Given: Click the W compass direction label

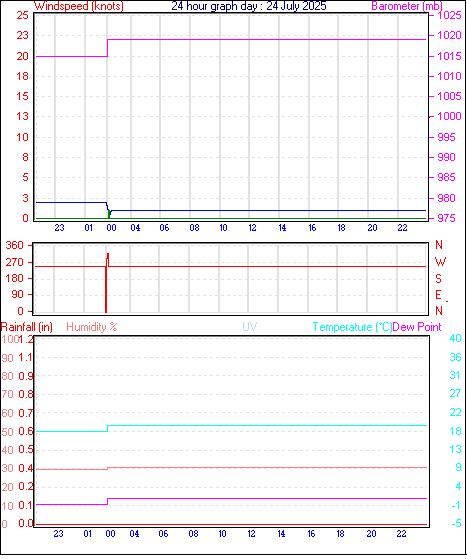Looking at the screenshot, I should click(441, 262).
